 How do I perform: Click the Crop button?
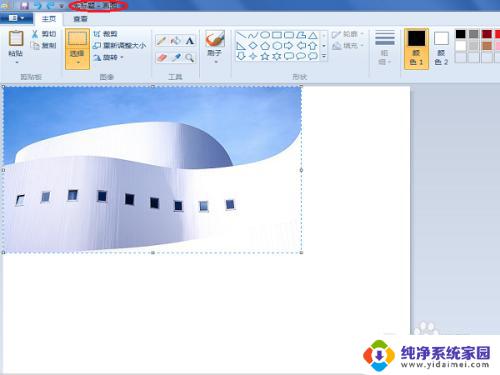(105, 34)
